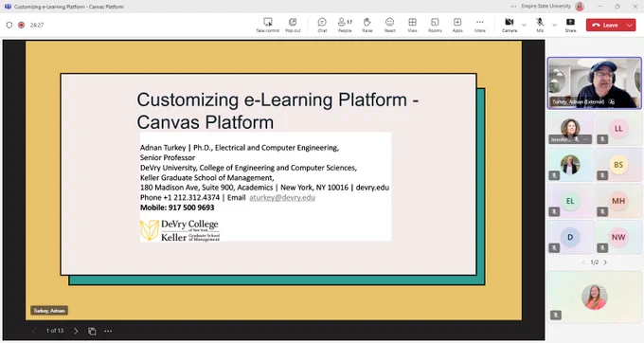Open the Apps panel

[457, 25]
